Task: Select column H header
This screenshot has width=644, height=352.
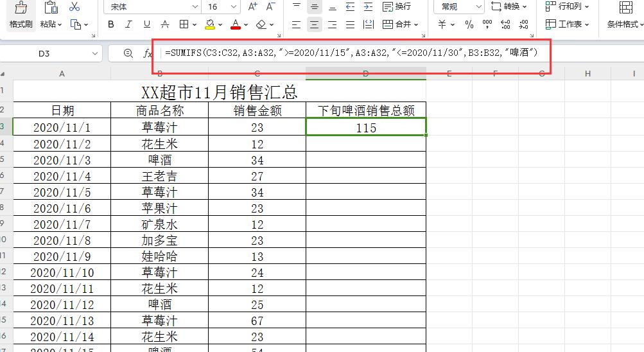Action: click(x=587, y=74)
